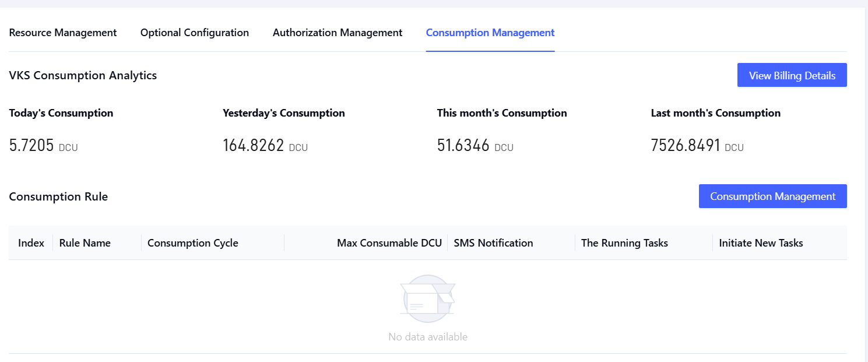Click the SMS Notification column header
Viewport: 868px width, 362px height.
pos(493,243)
